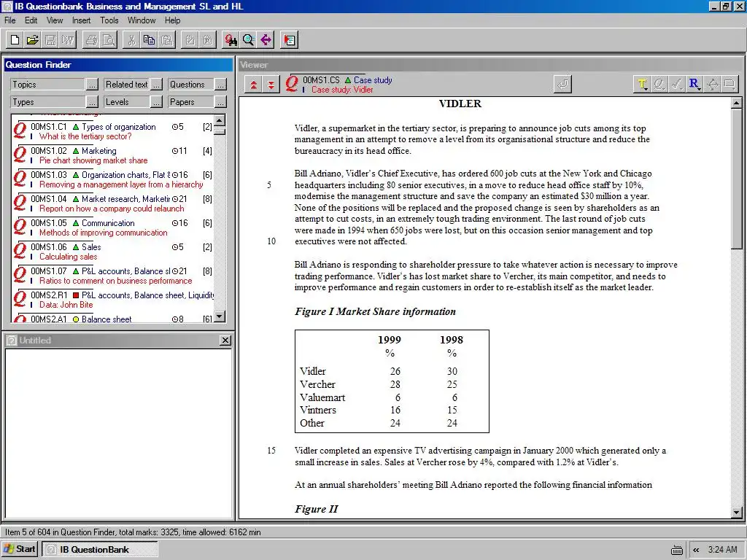Click the Types filter field
Image resolution: width=747 pixels, height=560 pixels.
pyautogui.click(x=47, y=102)
